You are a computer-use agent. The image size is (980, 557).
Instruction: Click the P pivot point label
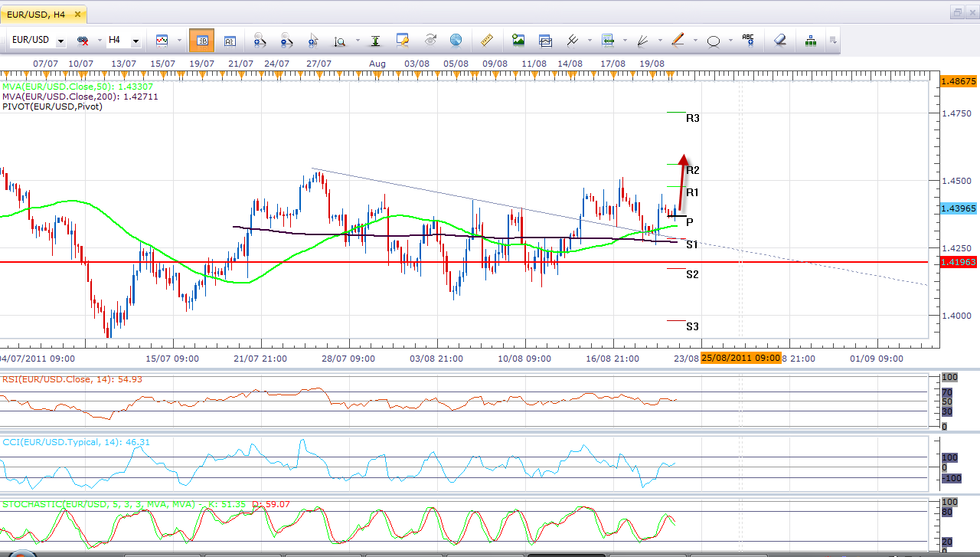pyautogui.click(x=690, y=222)
